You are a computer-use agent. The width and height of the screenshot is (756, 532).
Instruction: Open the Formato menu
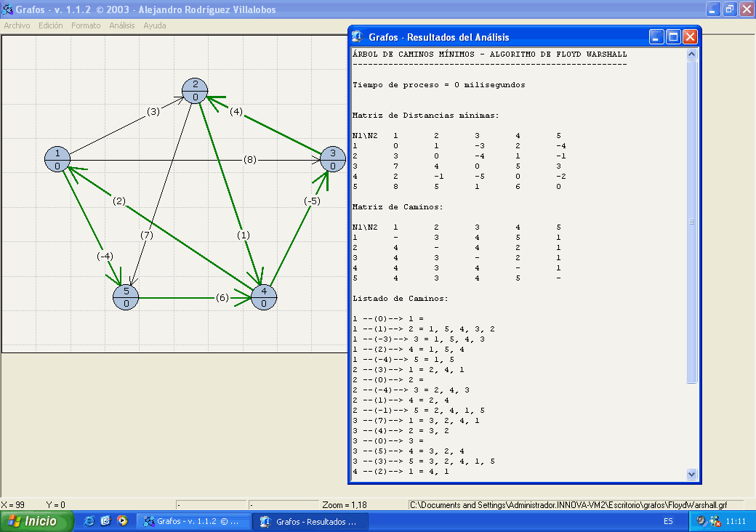click(86, 25)
